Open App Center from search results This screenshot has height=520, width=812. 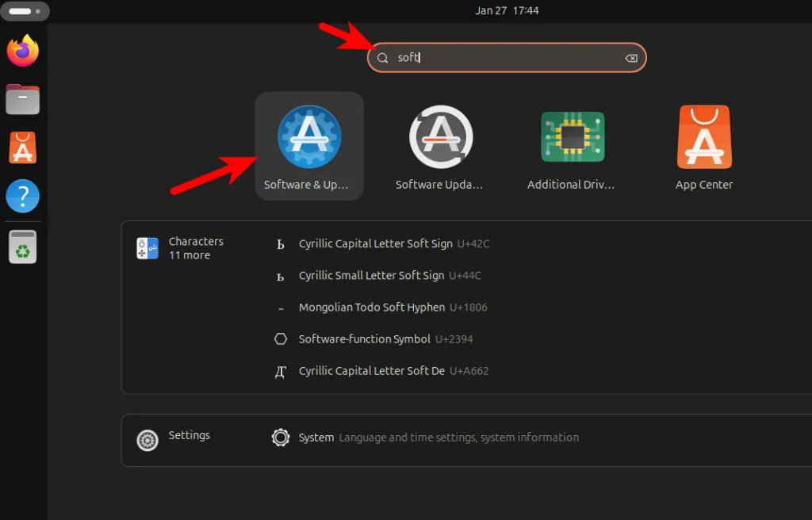(704, 146)
